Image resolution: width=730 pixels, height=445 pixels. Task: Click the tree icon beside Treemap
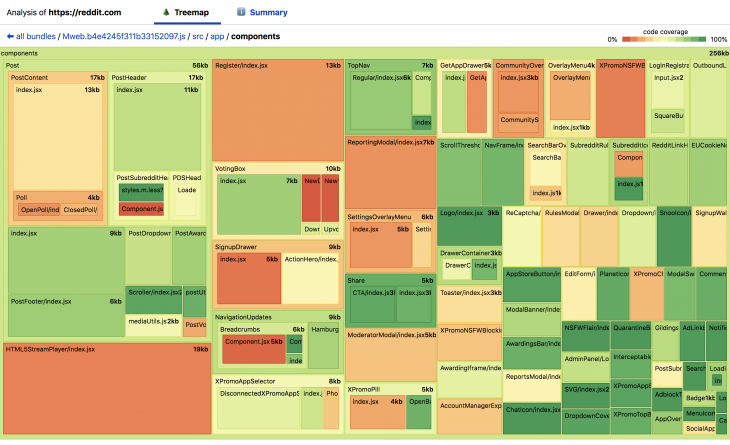tap(166, 12)
